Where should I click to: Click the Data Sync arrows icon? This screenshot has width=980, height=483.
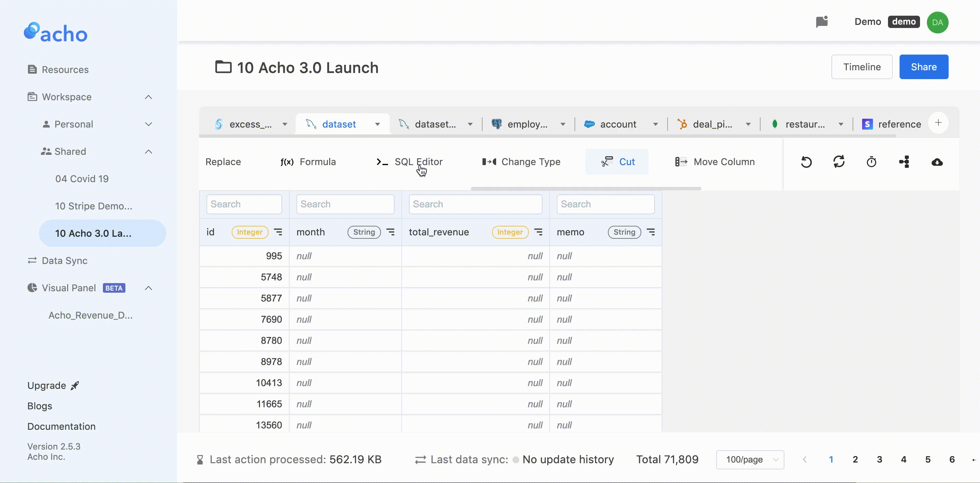click(x=32, y=261)
